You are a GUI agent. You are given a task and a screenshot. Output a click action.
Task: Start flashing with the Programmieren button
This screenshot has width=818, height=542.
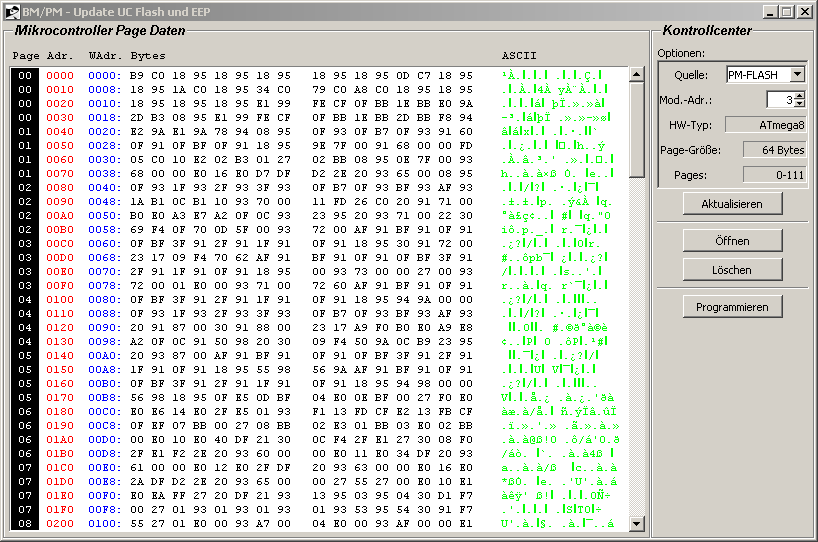point(732,307)
